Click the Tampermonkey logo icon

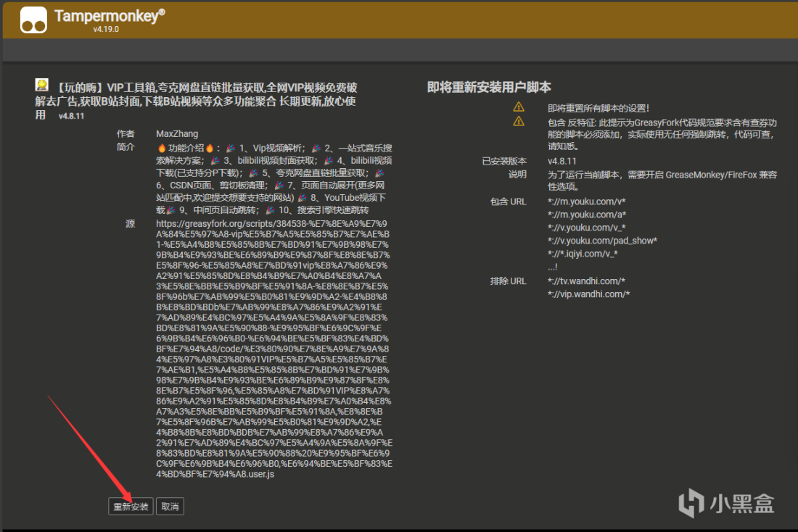[x=33, y=20]
